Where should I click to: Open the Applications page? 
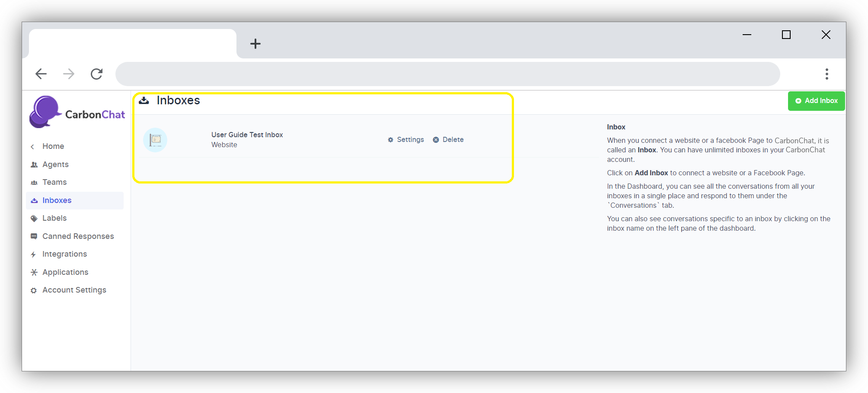tap(65, 272)
